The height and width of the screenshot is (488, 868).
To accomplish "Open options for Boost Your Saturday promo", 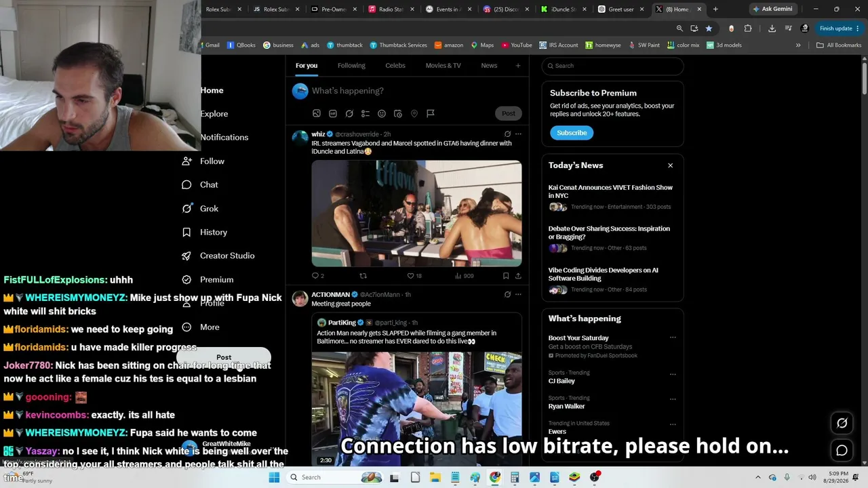I will pyautogui.click(x=673, y=338).
